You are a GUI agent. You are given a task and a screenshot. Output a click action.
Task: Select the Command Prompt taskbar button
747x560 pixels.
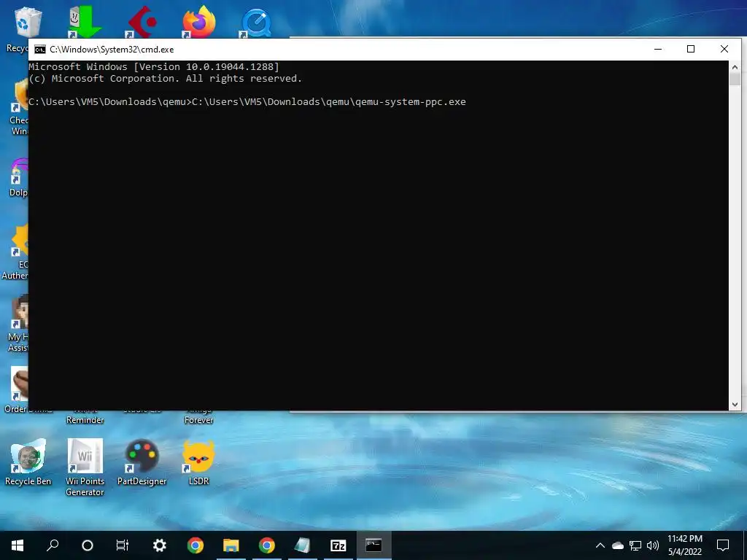click(x=374, y=545)
